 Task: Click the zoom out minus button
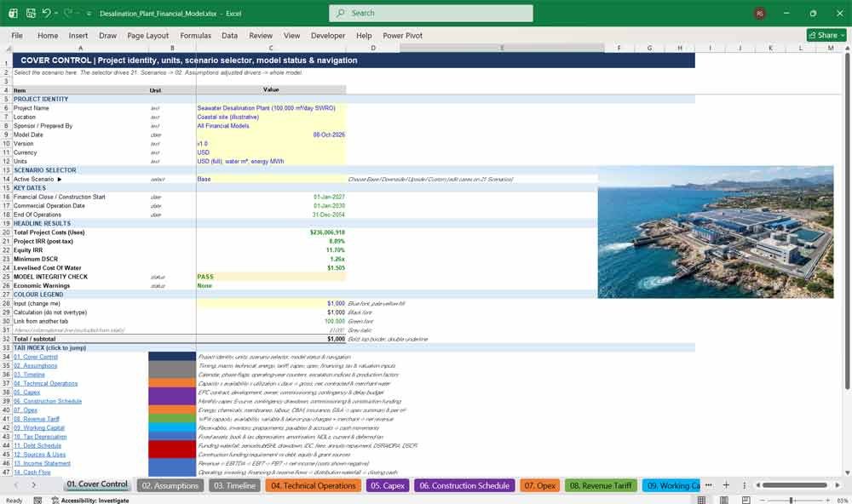pos(762,501)
